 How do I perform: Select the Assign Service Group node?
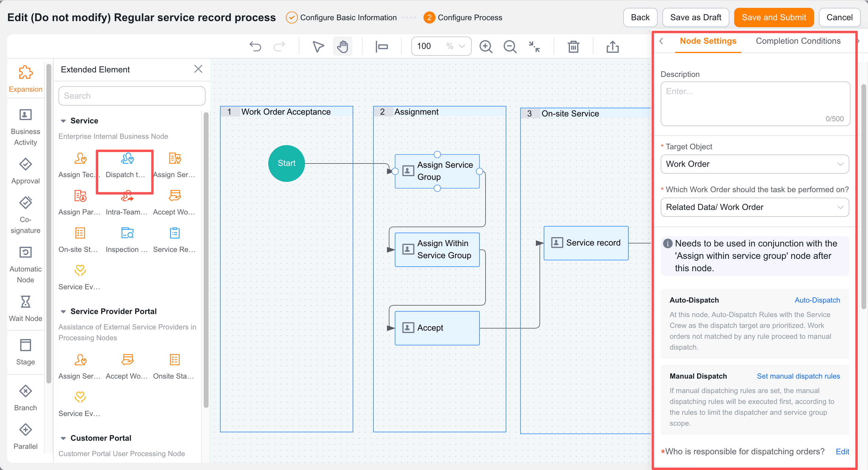point(437,171)
